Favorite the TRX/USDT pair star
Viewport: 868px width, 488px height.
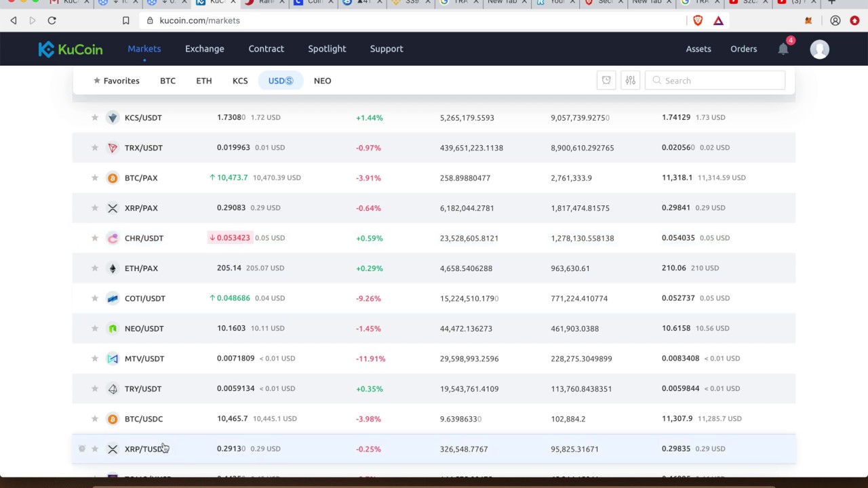coord(95,148)
